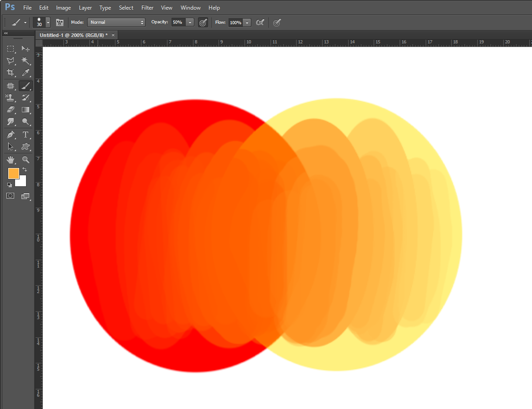Open the Help menu
Screen dimensions: 532x409
coord(214,7)
